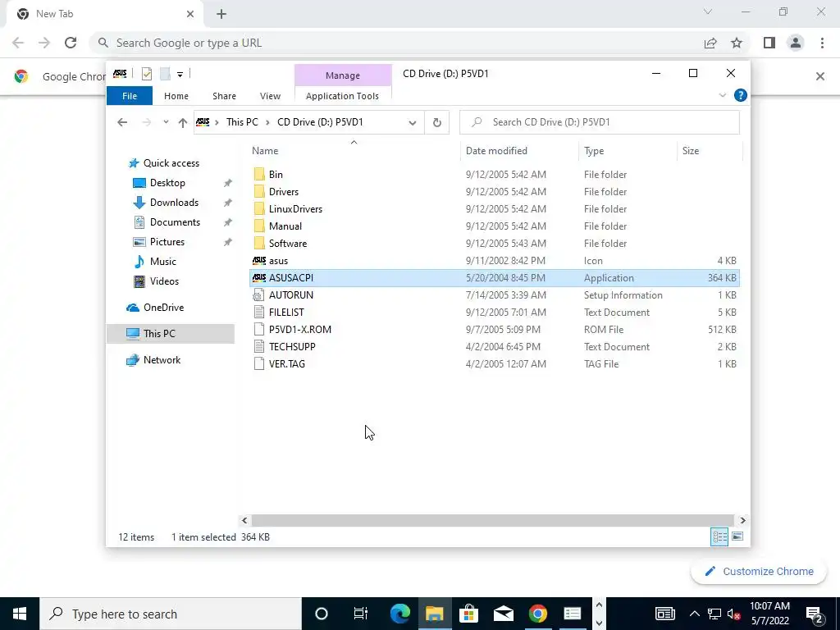Select the AUTORUN setup information icon

click(259, 294)
